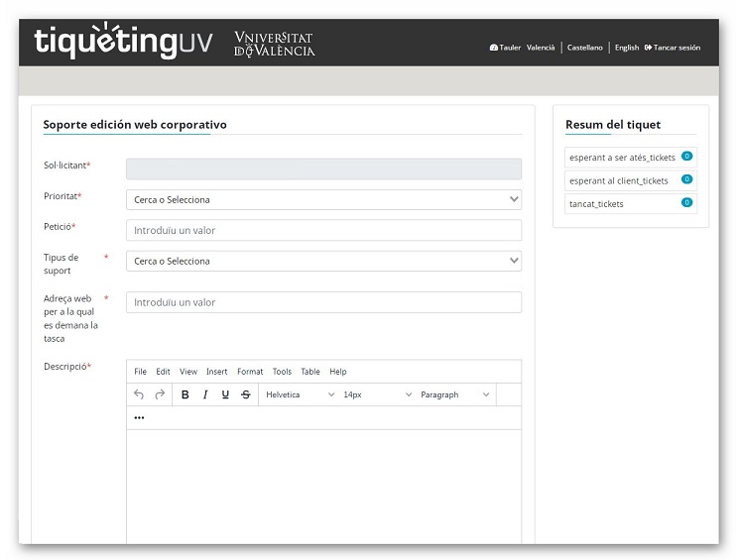Click the 'Descripció' field label

pyautogui.click(x=66, y=367)
